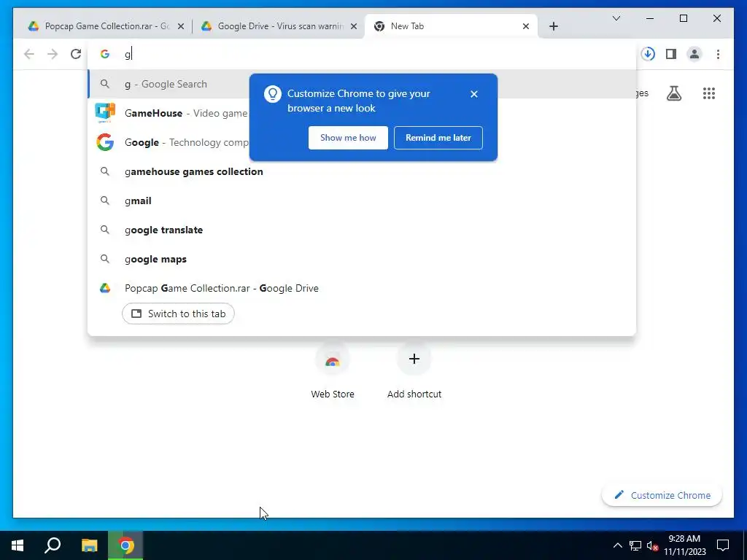The height and width of the screenshot is (560, 747).
Task: Click Show me how button
Action: (348, 138)
